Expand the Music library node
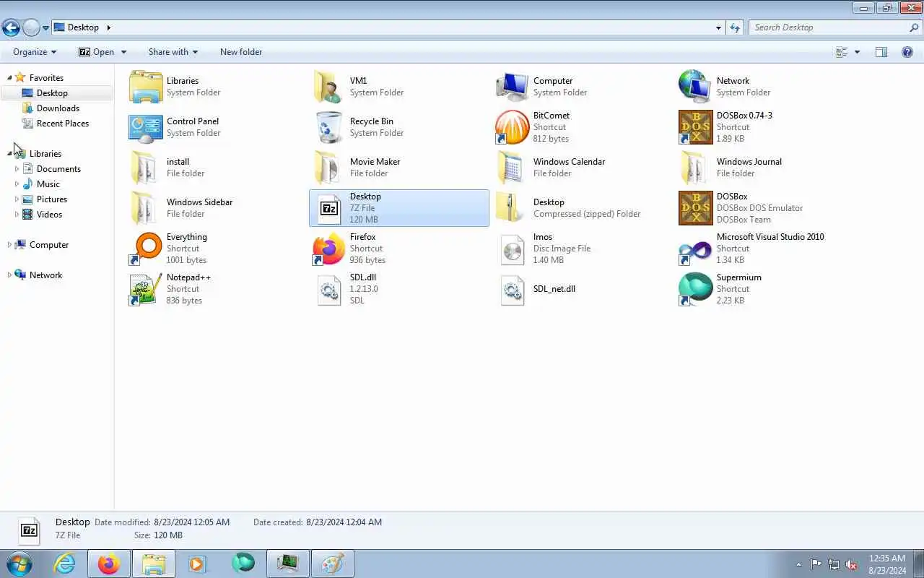This screenshot has height=578, width=924. pos(17,184)
